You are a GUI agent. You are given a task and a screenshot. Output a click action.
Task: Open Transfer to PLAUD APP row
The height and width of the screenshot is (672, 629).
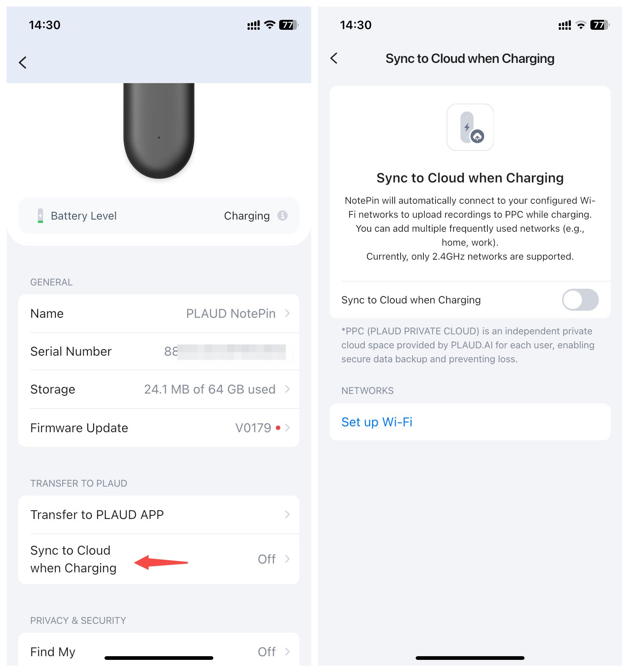click(159, 515)
